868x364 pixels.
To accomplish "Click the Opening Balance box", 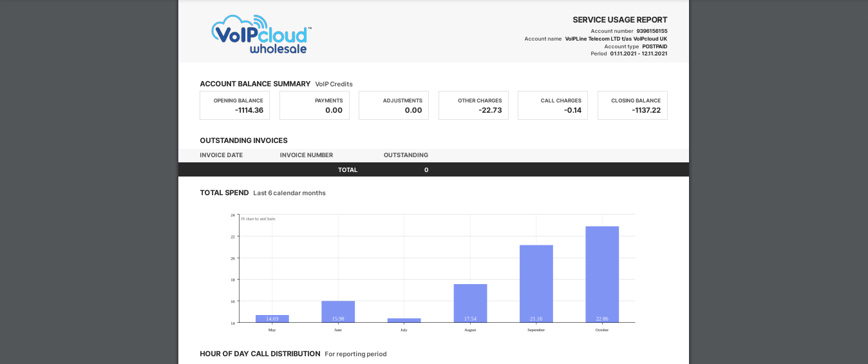I will click(x=234, y=105).
